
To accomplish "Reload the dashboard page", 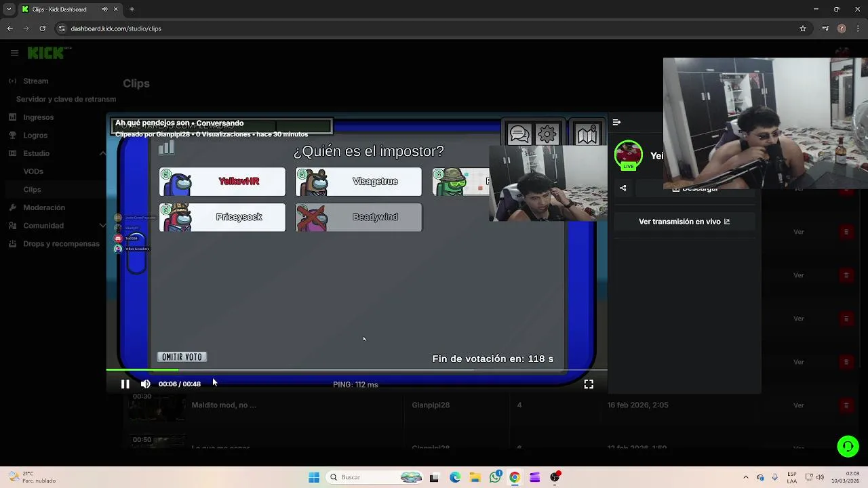I will 42,28.
